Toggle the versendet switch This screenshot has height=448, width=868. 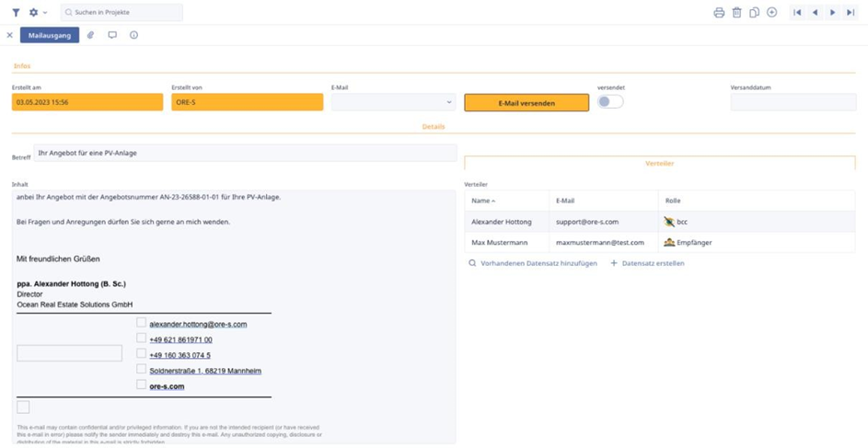pos(610,102)
